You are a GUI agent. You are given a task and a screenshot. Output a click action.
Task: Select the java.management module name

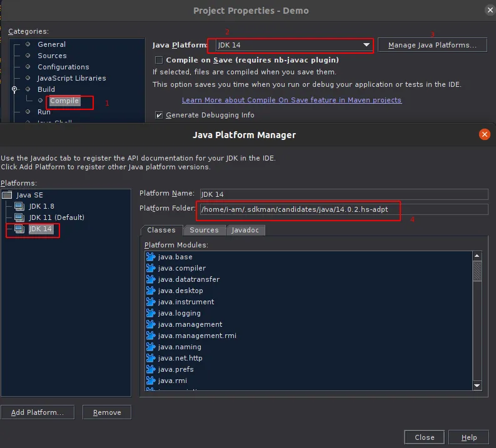coord(190,324)
